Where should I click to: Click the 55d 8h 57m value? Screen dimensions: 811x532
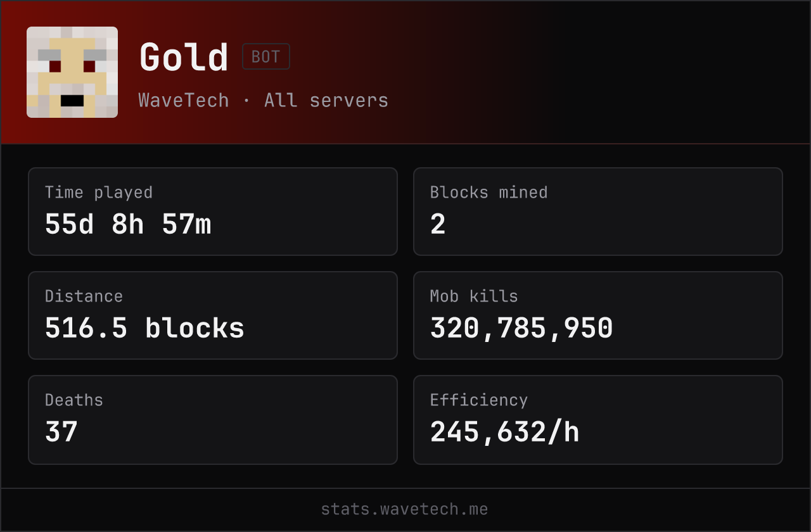[128, 224]
